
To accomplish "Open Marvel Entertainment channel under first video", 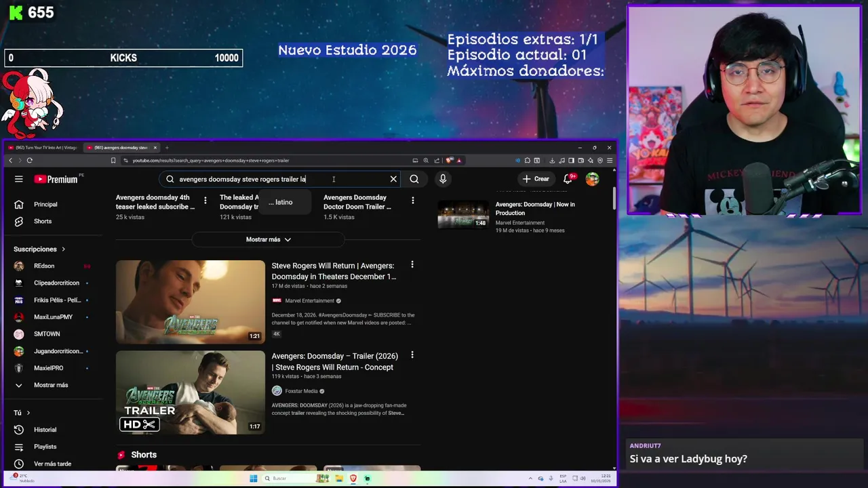I will click(x=309, y=301).
